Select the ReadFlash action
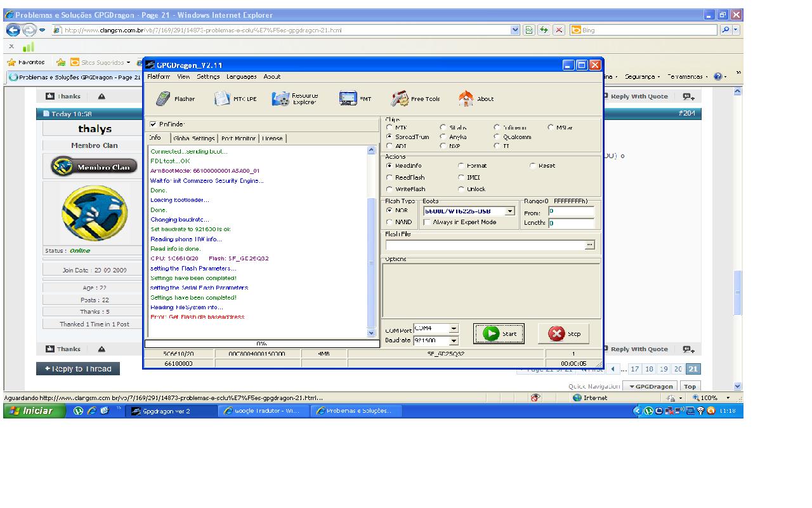Image resolution: width=812 pixels, height=508 pixels. coord(389,178)
